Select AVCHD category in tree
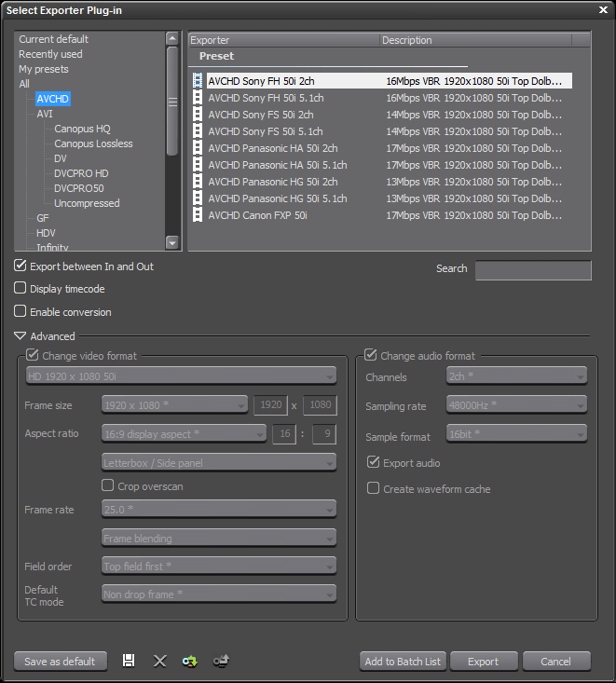 (x=53, y=99)
